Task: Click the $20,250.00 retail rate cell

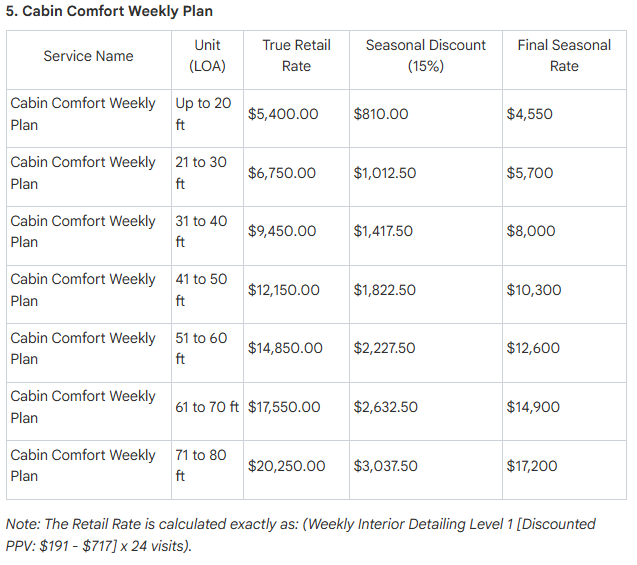Action: [286, 466]
